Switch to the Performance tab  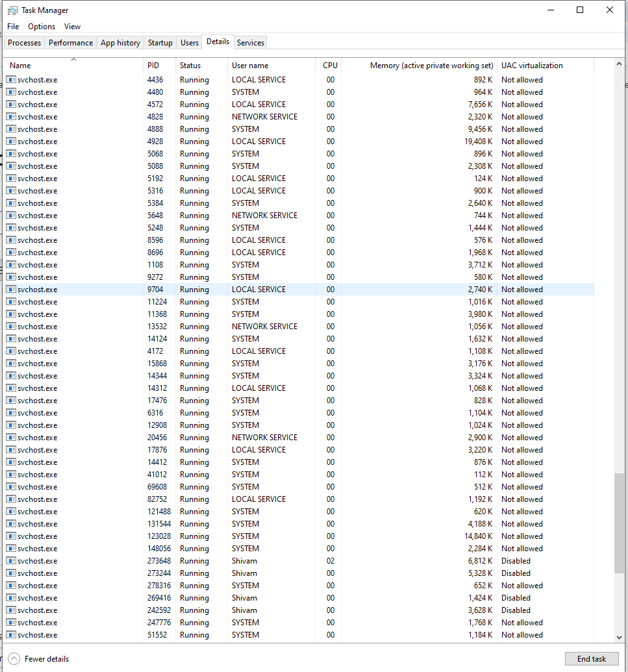(71, 43)
